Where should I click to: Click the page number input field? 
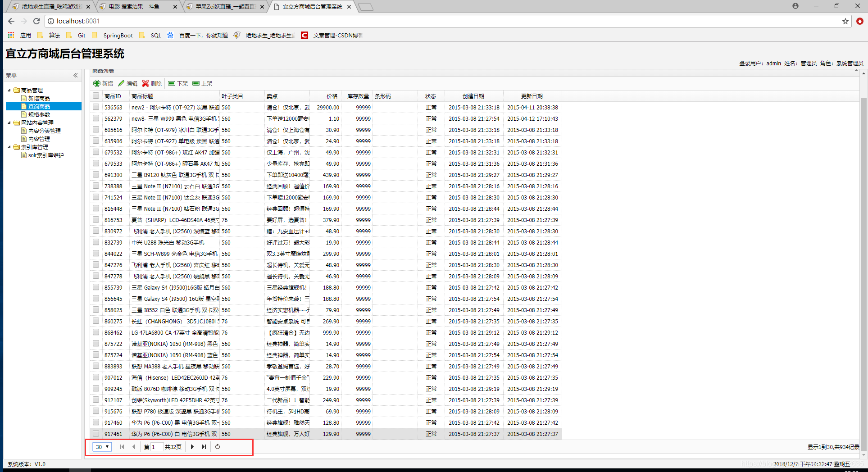click(x=156, y=447)
